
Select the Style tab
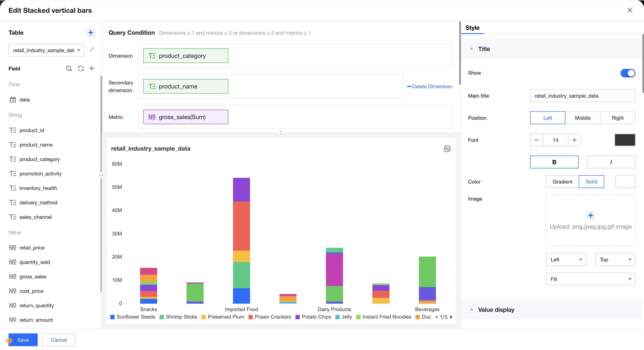[x=472, y=28]
